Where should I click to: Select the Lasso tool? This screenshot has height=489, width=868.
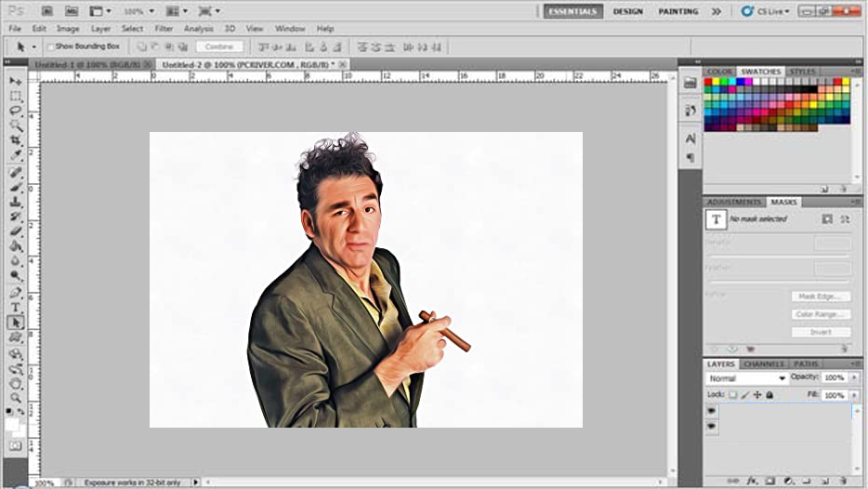16,111
